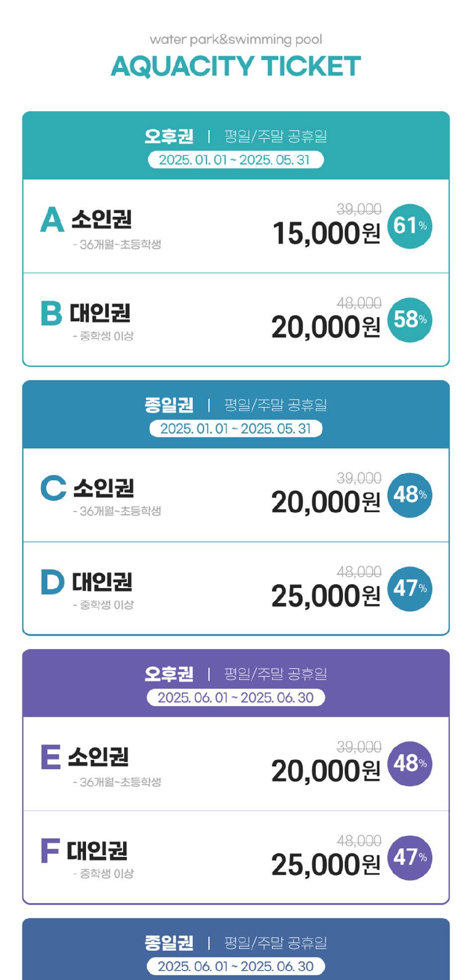The image size is (472, 980).
Task: Choose the ticket D 대인권 label
Action: point(102,582)
